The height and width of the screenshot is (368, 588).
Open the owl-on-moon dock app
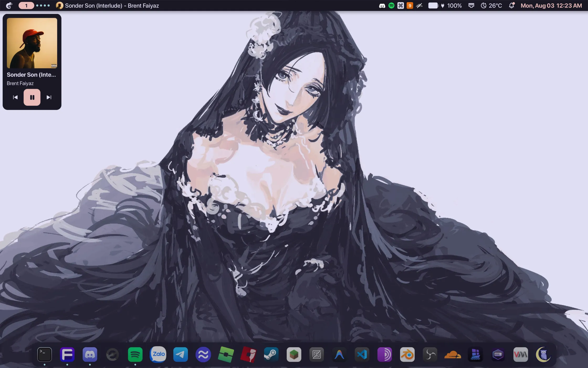(x=543, y=355)
